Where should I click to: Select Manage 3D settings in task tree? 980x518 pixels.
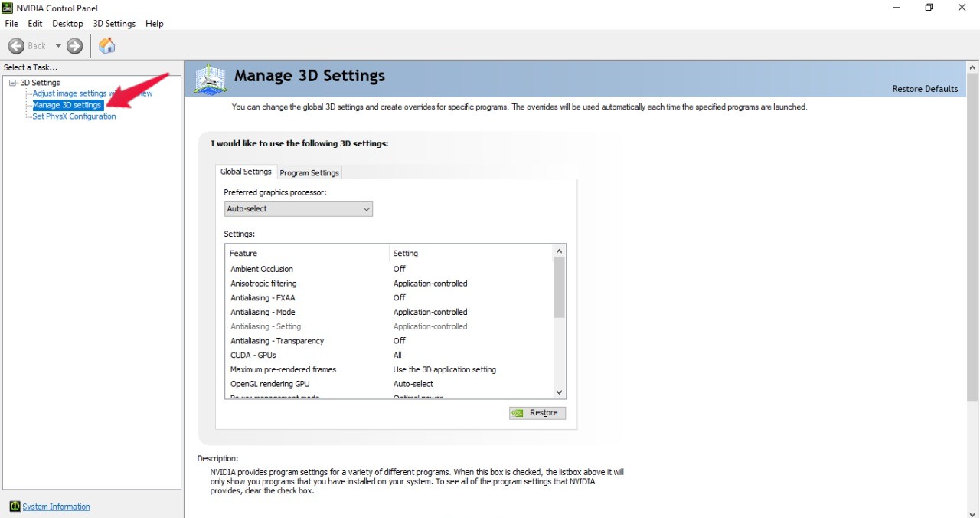point(67,105)
